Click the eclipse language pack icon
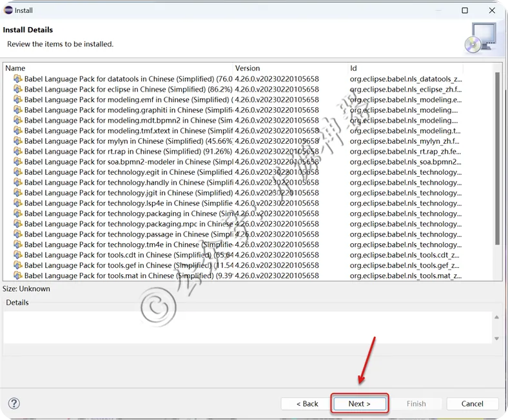The width and height of the screenshot is (508, 420). point(18,89)
